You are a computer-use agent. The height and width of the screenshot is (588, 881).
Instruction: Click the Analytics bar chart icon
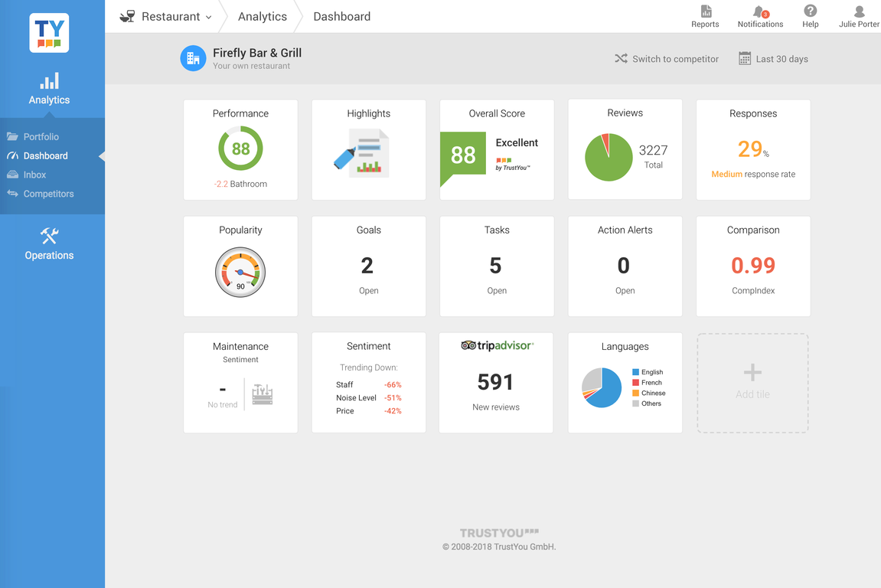click(x=49, y=81)
